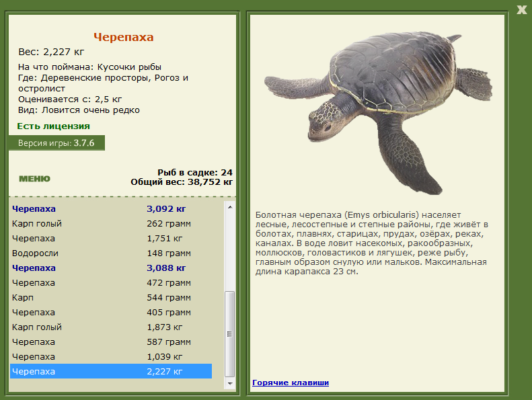Viewport: 532px width, 400px height.
Task: Select the Черепаха 587 грамм entry
Action: [x=111, y=342]
